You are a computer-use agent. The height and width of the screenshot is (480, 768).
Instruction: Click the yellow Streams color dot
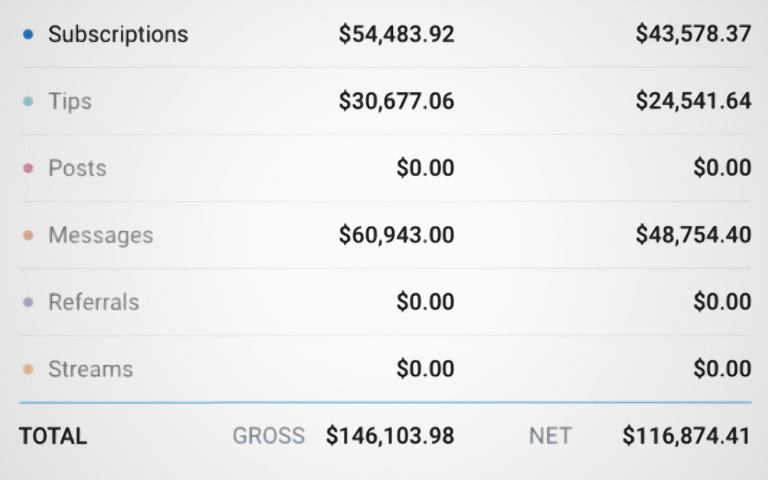pyautogui.click(x=28, y=369)
